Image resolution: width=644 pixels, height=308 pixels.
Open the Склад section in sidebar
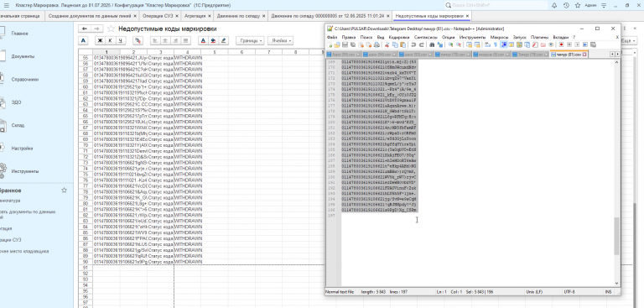tap(18, 125)
